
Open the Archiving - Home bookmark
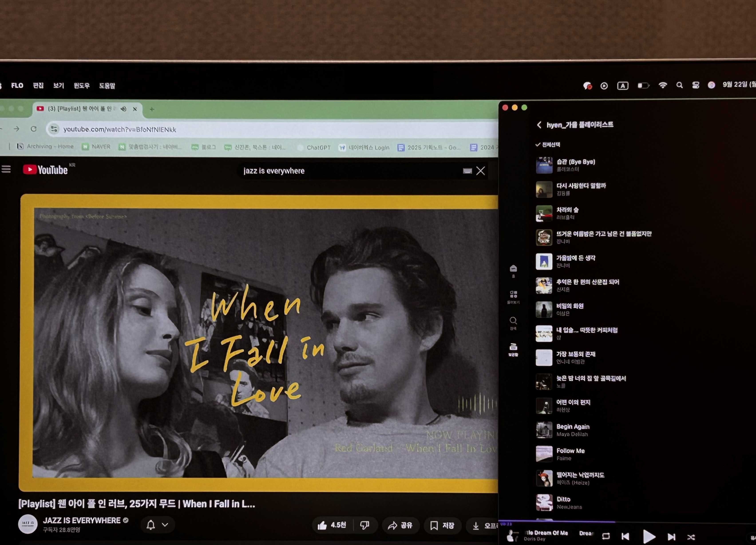pos(45,146)
